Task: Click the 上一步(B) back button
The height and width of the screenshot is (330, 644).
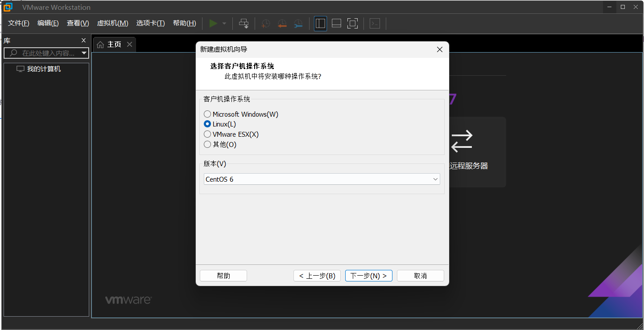Action: tap(317, 276)
